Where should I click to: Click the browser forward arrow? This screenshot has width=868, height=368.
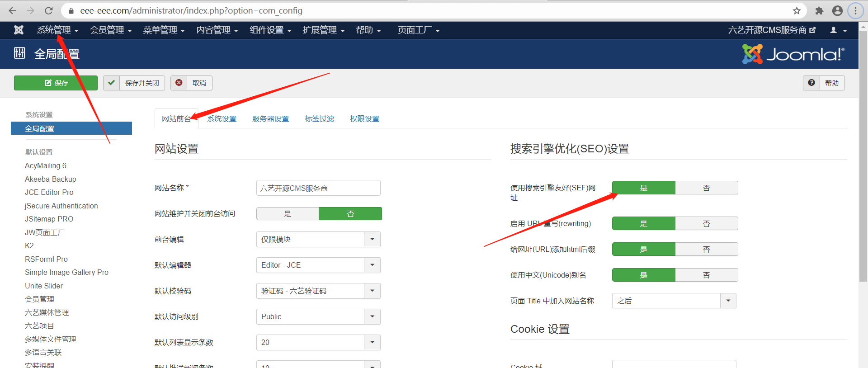pyautogui.click(x=31, y=10)
